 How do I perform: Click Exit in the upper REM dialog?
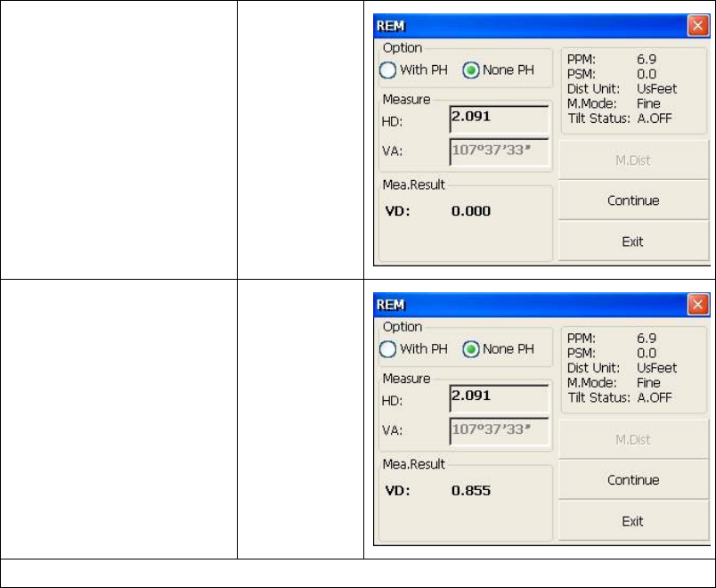pyautogui.click(x=633, y=241)
